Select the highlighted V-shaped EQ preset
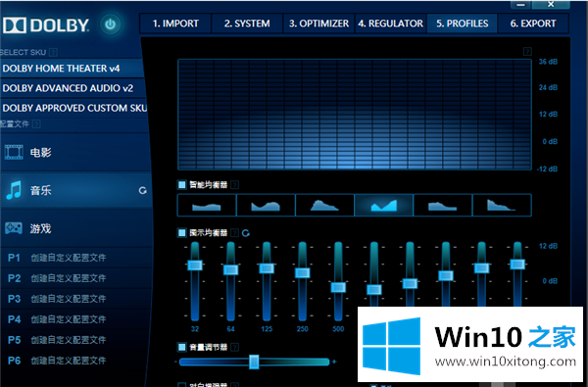The width and height of the screenshot is (588, 387). (383, 205)
